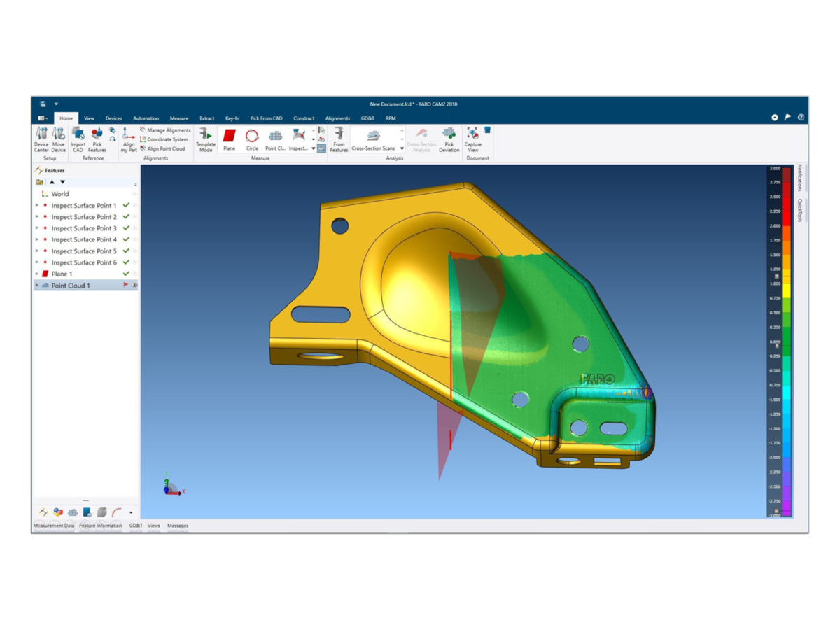Click the red flag on Point Cloud 1
Screen dimensions: 840x630
pyautogui.click(x=125, y=285)
